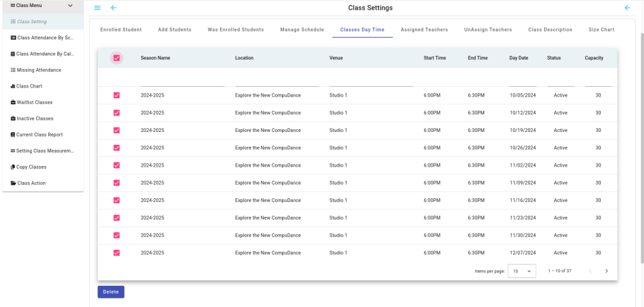This screenshot has height=307, width=644.
Task: Open the Size Chart tab
Action: [x=601, y=30]
